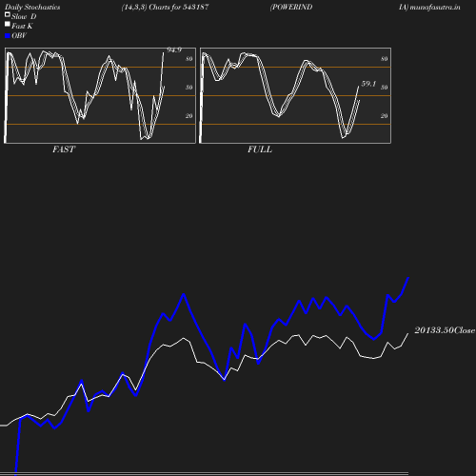Click the 'Slow D' legend label
Viewport: 476px width, 476px height.
click(24, 16)
